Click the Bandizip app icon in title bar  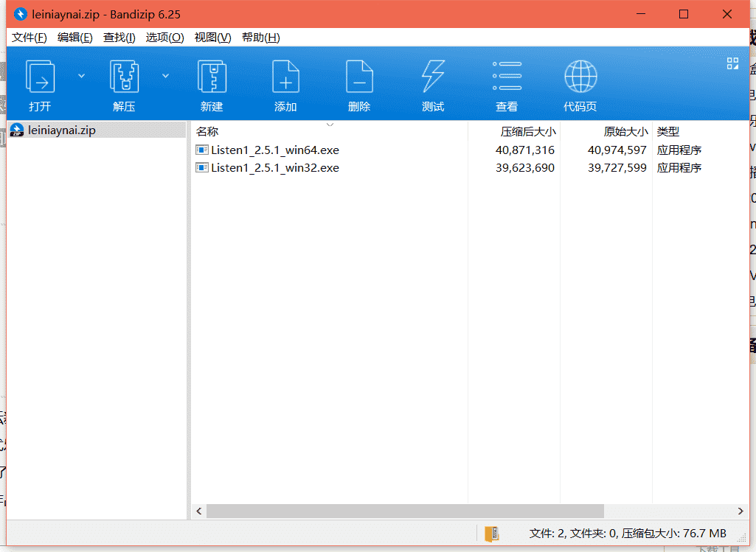click(21, 14)
